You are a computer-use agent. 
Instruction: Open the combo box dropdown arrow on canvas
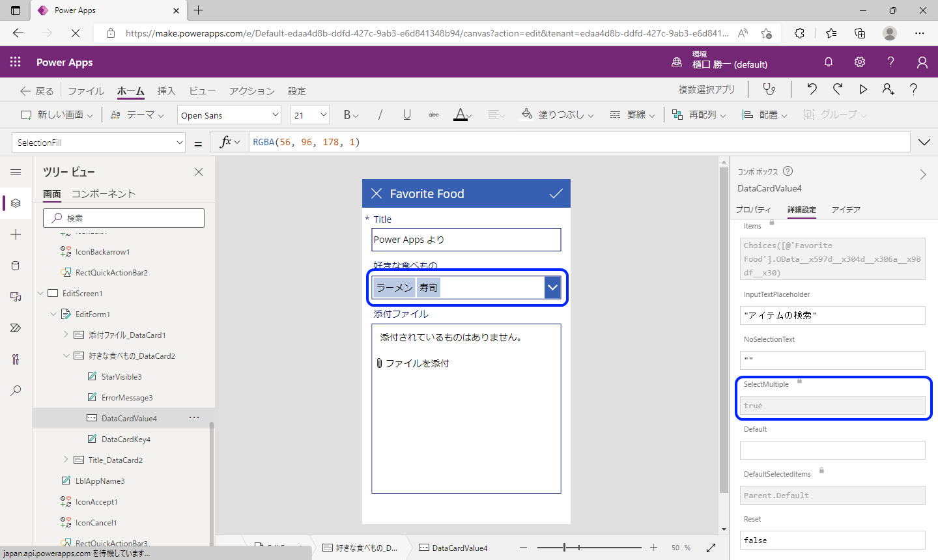click(552, 287)
